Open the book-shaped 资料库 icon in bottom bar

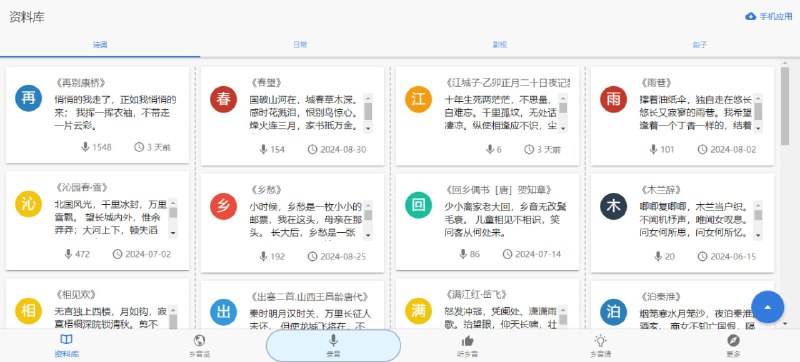[x=66, y=340]
